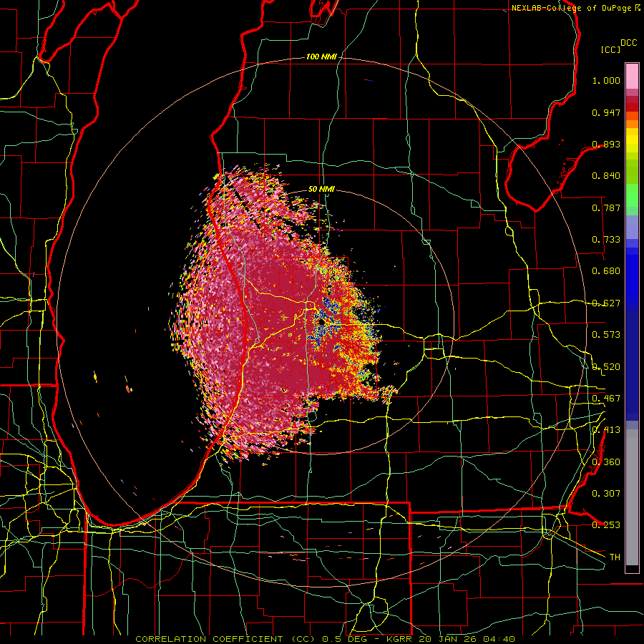644x644 pixels.
Task: Pick the light pink segment of color bar
Action: 632,76
